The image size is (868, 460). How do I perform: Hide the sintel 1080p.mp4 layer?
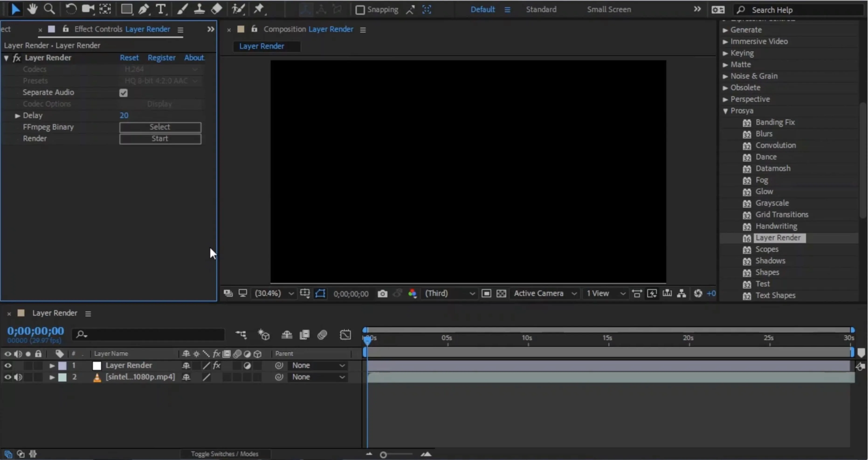coord(7,377)
